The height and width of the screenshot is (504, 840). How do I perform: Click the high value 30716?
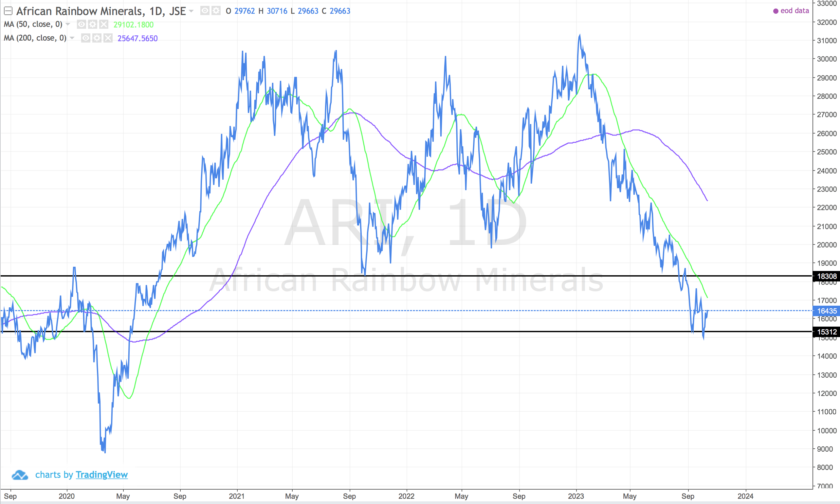277,11
